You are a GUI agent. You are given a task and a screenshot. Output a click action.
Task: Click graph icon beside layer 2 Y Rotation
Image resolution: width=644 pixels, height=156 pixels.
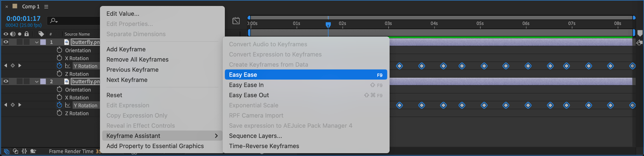[x=68, y=105]
